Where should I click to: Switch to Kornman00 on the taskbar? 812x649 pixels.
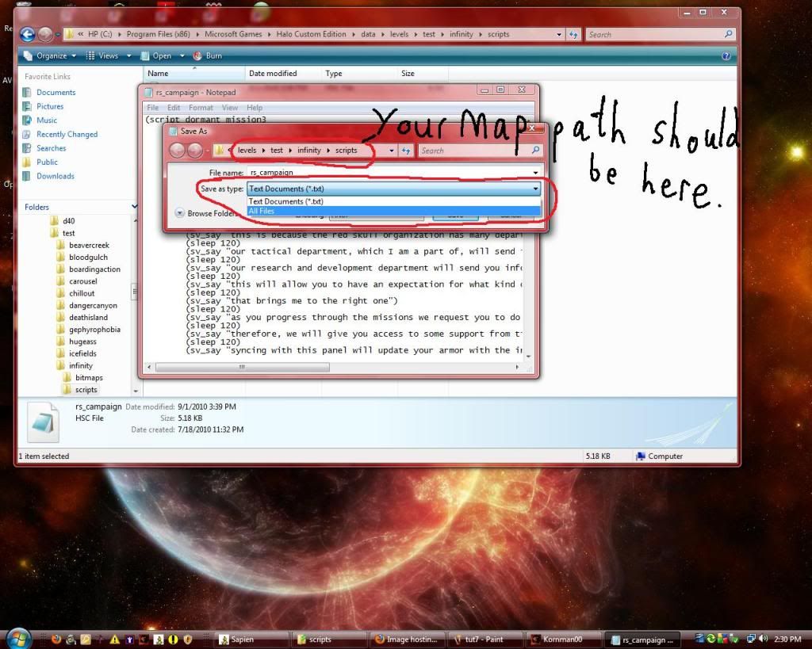tap(563, 639)
